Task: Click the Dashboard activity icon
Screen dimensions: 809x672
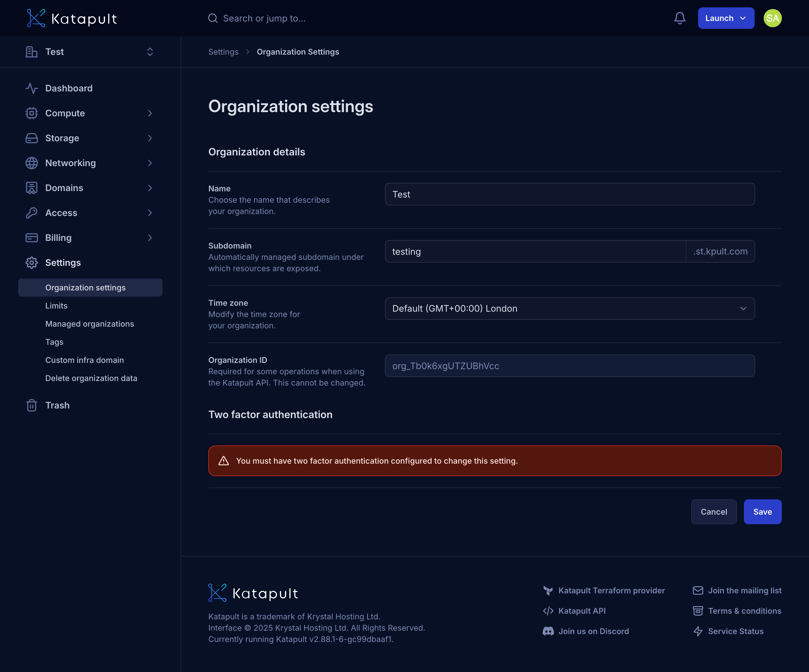Action: 32,88
